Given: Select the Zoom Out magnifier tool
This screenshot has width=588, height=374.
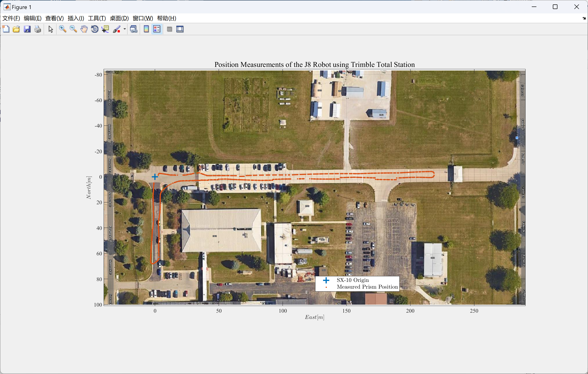Looking at the screenshot, I should (x=73, y=29).
